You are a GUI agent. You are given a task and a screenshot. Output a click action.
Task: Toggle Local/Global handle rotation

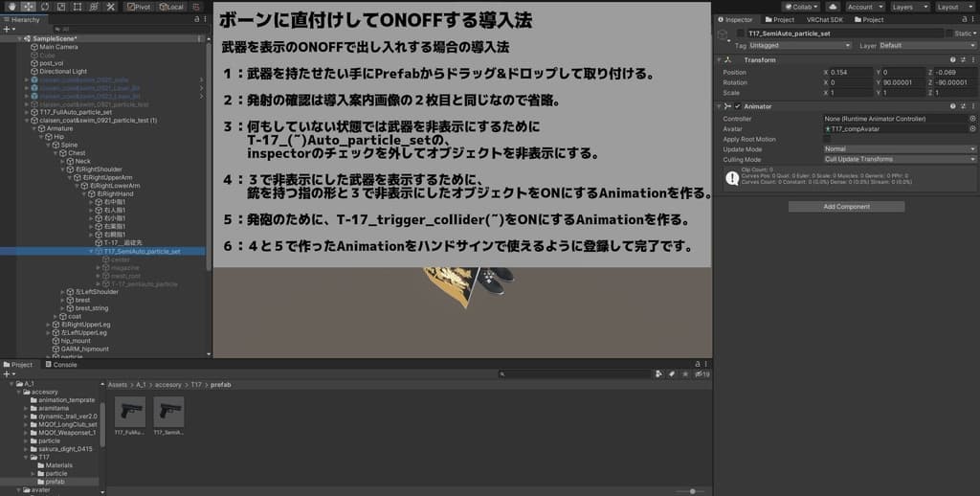pyautogui.click(x=170, y=7)
